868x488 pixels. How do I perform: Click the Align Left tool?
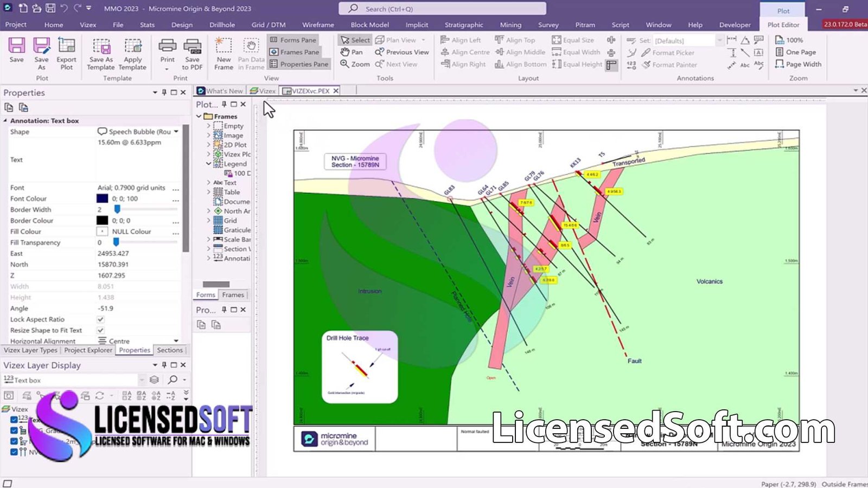click(461, 40)
